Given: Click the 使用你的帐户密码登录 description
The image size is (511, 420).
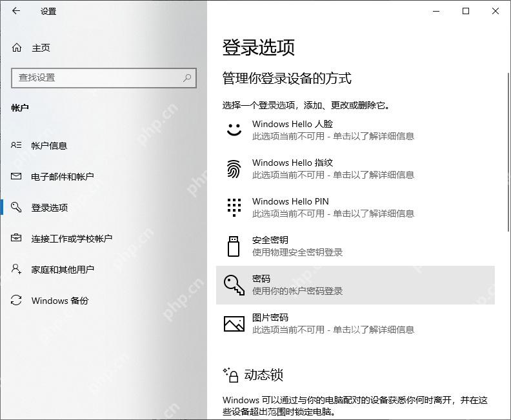Looking at the screenshot, I should (x=297, y=291).
